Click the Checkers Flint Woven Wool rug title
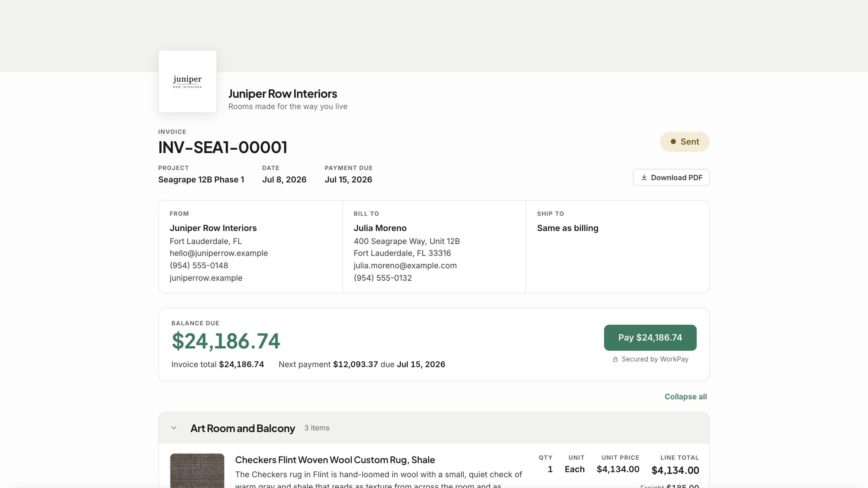This screenshot has height=488, width=868. (x=335, y=460)
